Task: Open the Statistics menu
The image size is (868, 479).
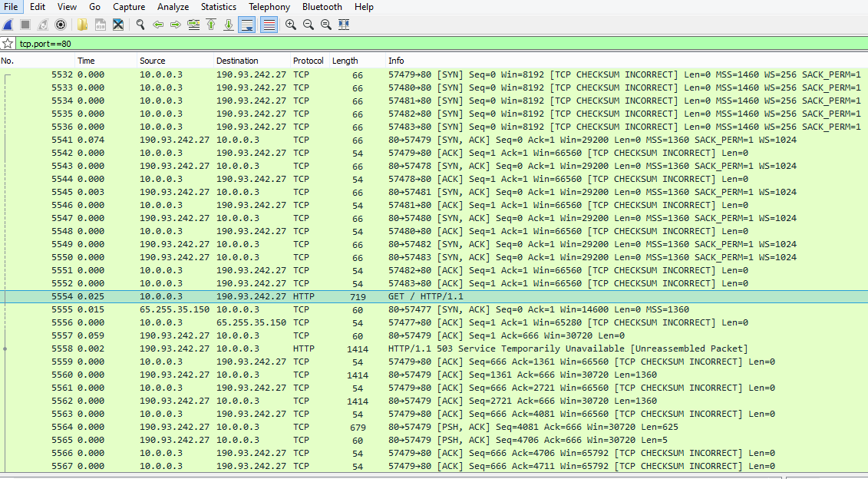Action: [219, 7]
